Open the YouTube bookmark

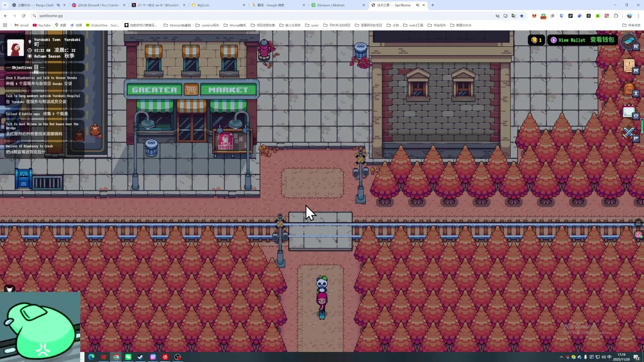[42, 25]
